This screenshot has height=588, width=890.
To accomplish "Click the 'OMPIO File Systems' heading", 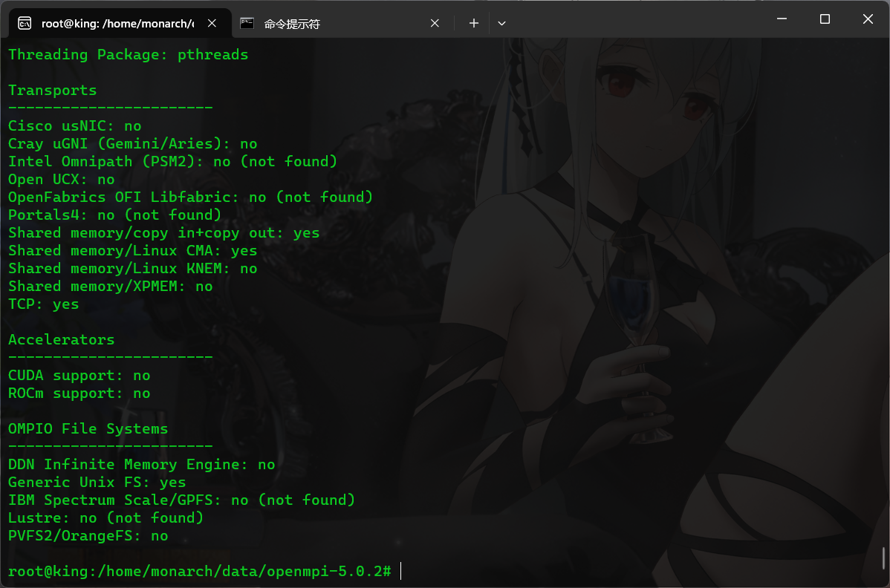I will [88, 429].
